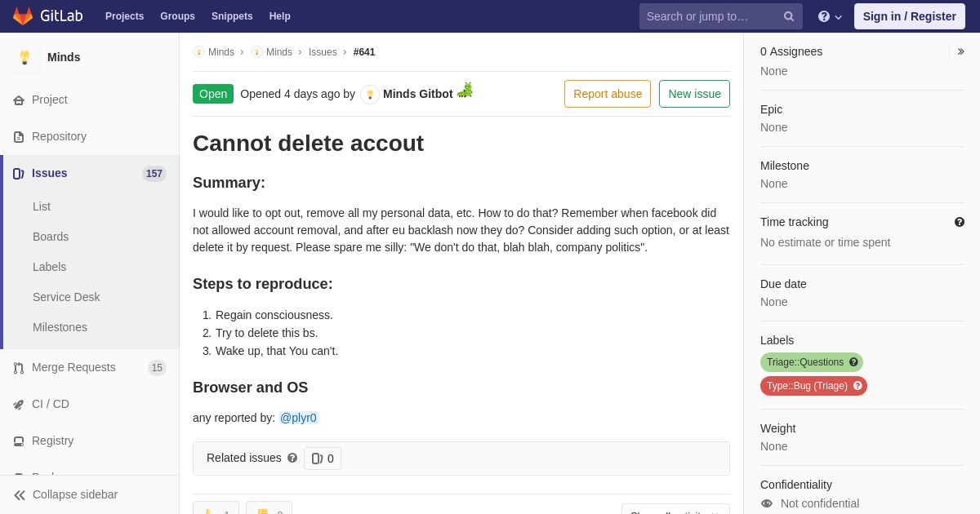
Task: Collapse the right sidebar with double chevron
Action: coord(960,51)
